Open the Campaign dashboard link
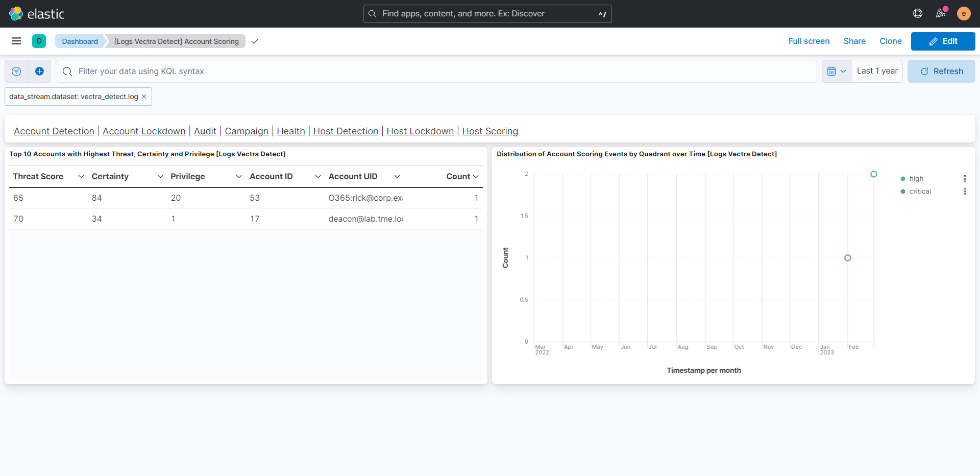980x476 pixels. 247,131
